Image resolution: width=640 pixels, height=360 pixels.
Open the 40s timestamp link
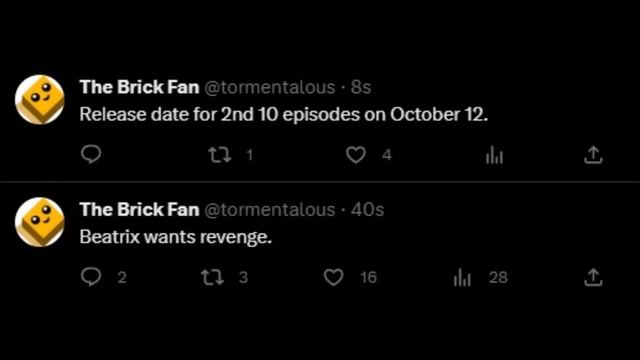[x=367, y=210]
